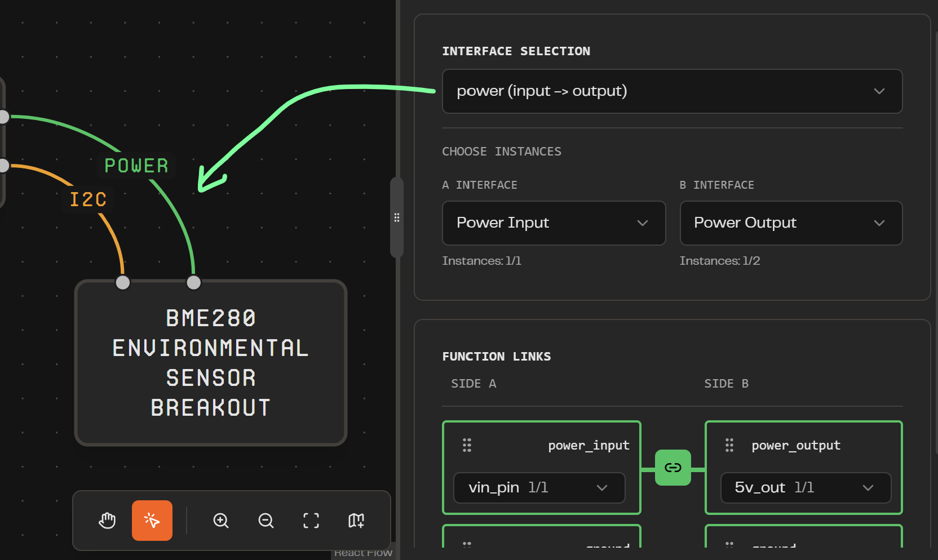Screen dimensions: 938x560
Task: Select the hand pan tool
Action: click(x=107, y=521)
